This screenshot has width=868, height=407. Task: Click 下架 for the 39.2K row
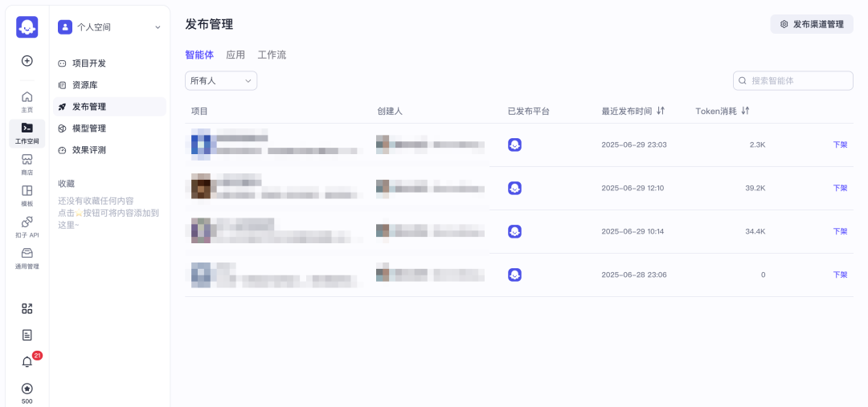tap(840, 188)
